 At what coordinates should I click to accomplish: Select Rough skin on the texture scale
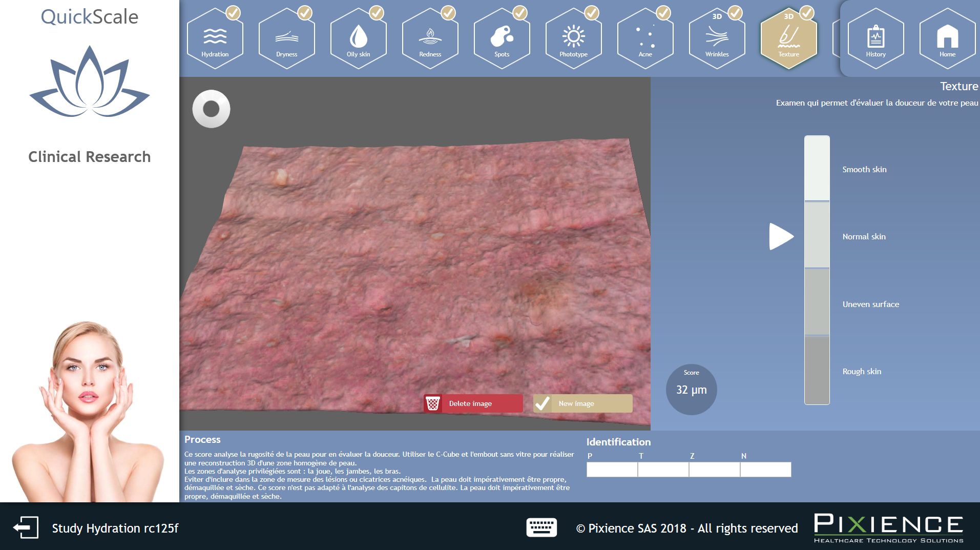pos(817,371)
